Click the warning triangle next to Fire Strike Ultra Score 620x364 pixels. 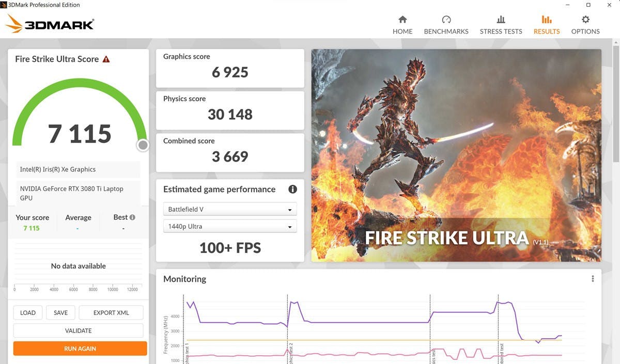click(x=106, y=59)
